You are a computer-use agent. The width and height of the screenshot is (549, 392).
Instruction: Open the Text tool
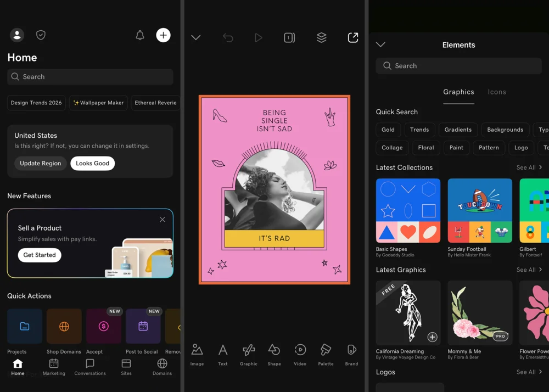coord(222,355)
